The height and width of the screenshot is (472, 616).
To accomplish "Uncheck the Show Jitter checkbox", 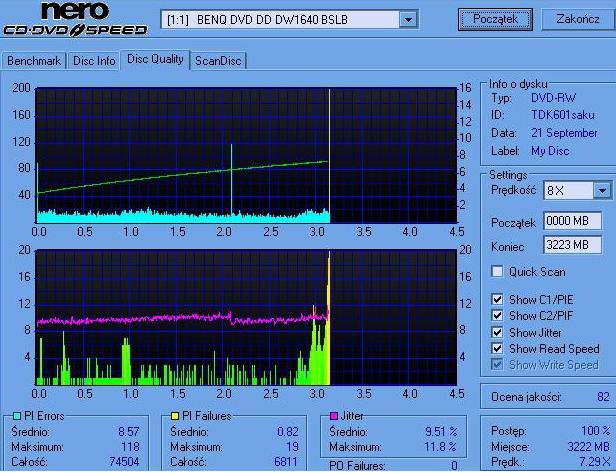I will [x=497, y=332].
